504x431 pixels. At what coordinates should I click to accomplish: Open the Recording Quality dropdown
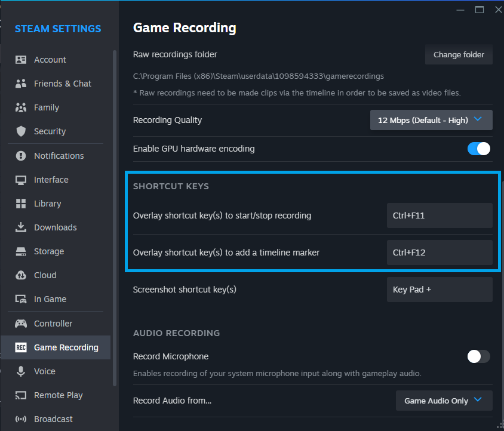pyautogui.click(x=431, y=120)
